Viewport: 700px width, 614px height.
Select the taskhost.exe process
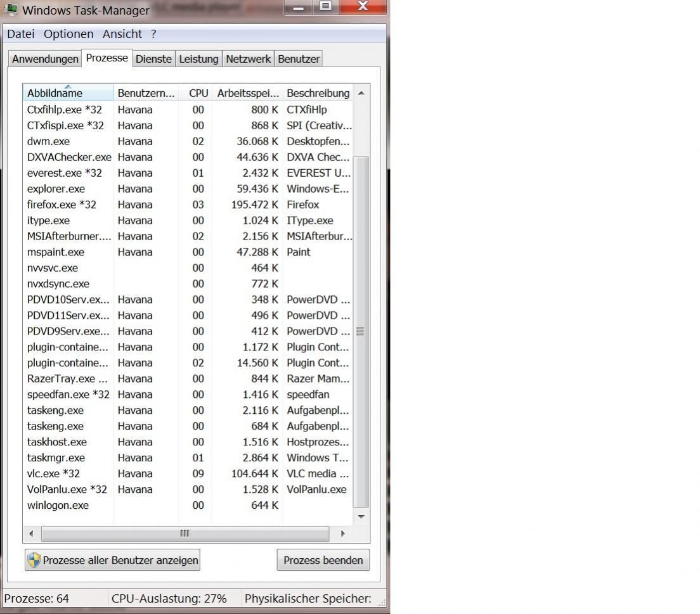tap(188, 442)
